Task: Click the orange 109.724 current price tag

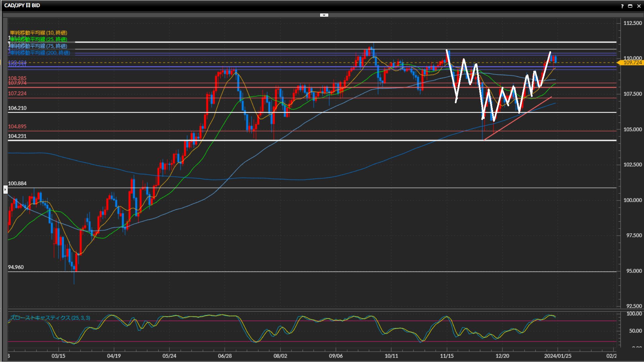Action: [x=632, y=63]
